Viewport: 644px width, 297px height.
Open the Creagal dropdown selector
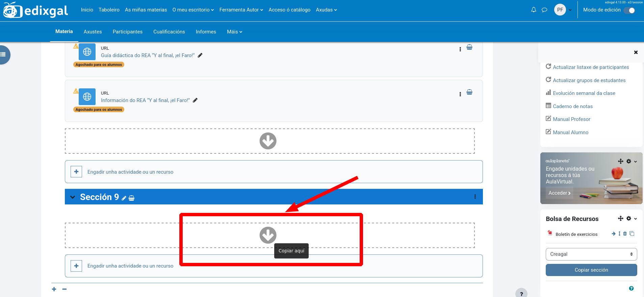(591, 254)
